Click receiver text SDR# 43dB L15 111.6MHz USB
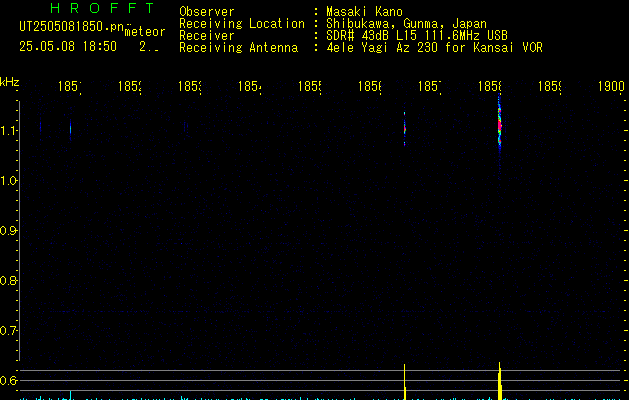Viewport: 629px width, 400px height. click(417, 36)
